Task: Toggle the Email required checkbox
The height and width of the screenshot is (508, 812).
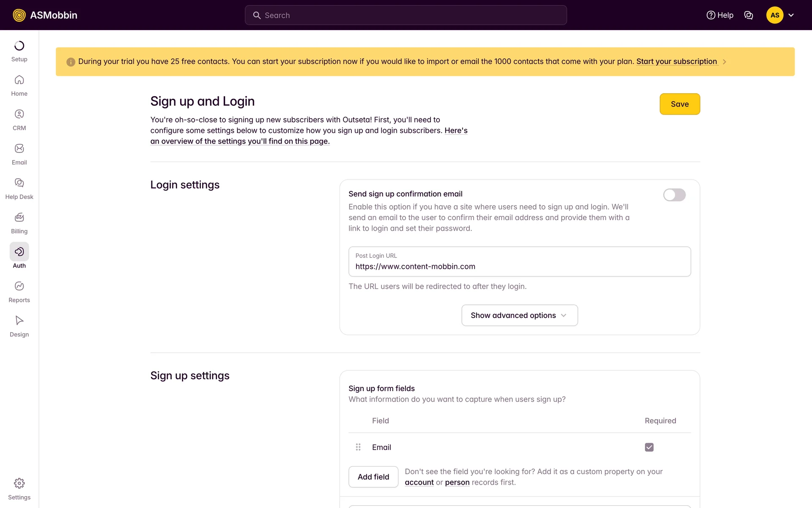Action: 649,447
